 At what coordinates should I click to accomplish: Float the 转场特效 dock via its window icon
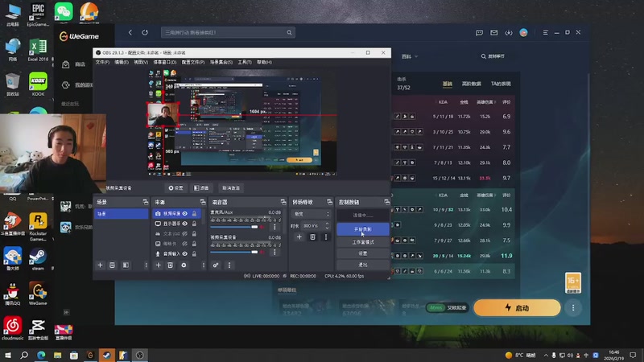pos(329,202)
